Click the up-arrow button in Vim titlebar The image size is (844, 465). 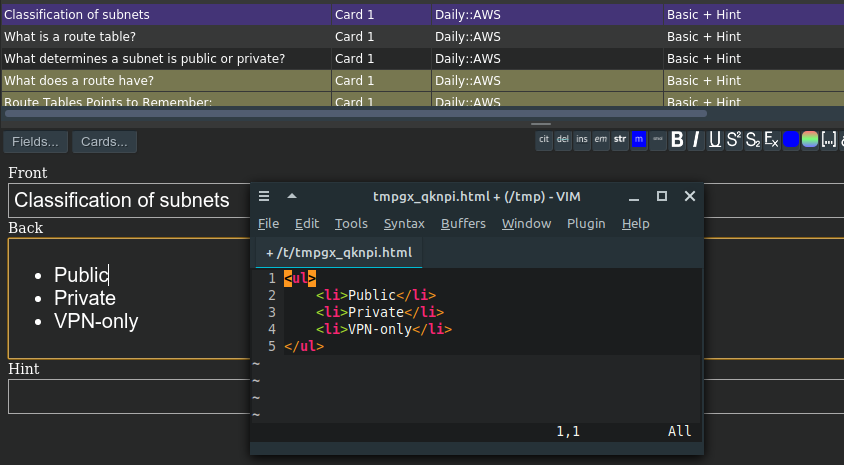(292, 196)
